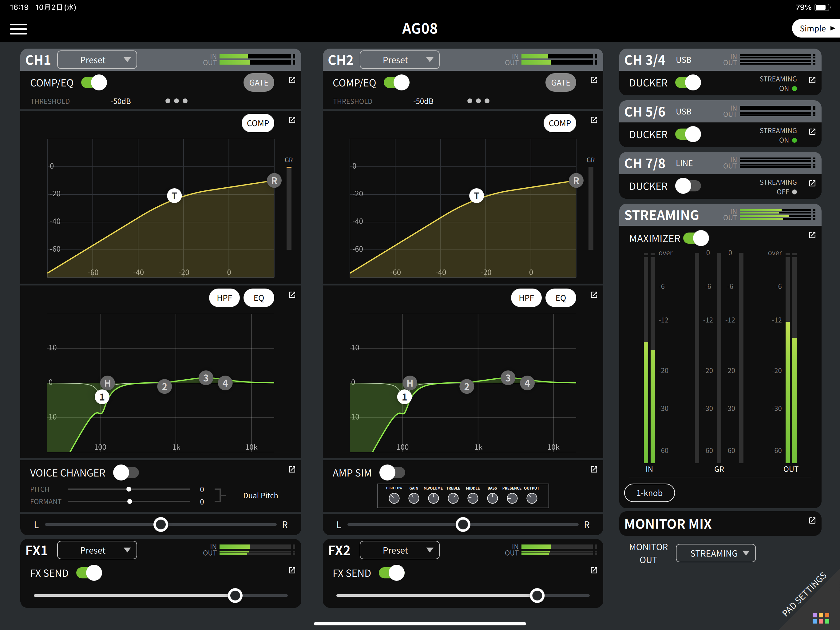
Task: Click the 1-knob button
Action: coord(649,493)
